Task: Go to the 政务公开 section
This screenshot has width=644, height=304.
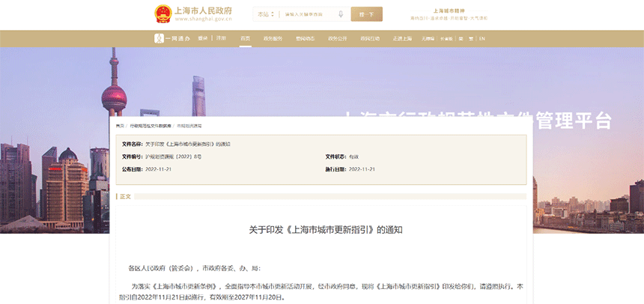Action: pyautogui.click(x=337, y=38)
